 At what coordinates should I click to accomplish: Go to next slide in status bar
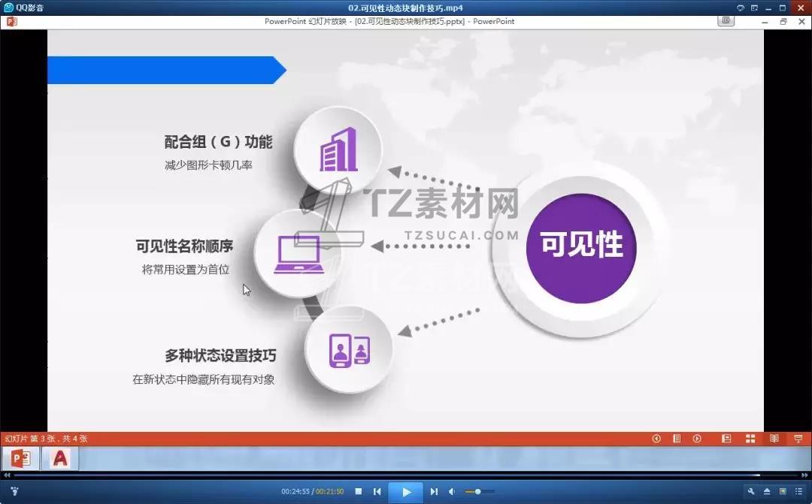697,439
